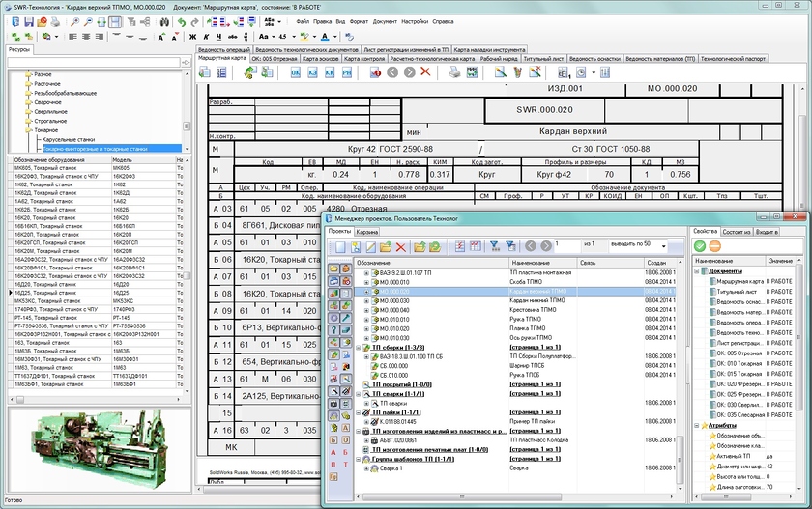Image resolution: width=812 pixels, height=509 pixels.
Task: Click the red X delete icon in Project Manager
Action: (x=401, y=247)
